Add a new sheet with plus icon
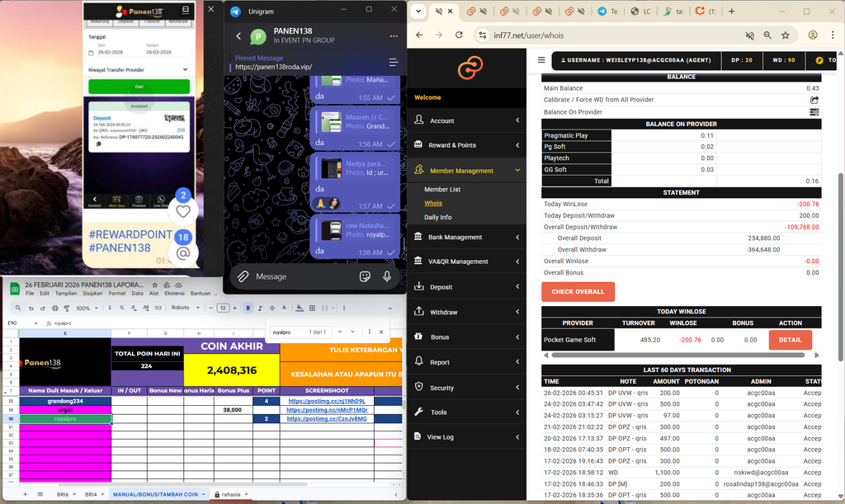This screenshot has height=504, width=845. [x=25, y=494]
